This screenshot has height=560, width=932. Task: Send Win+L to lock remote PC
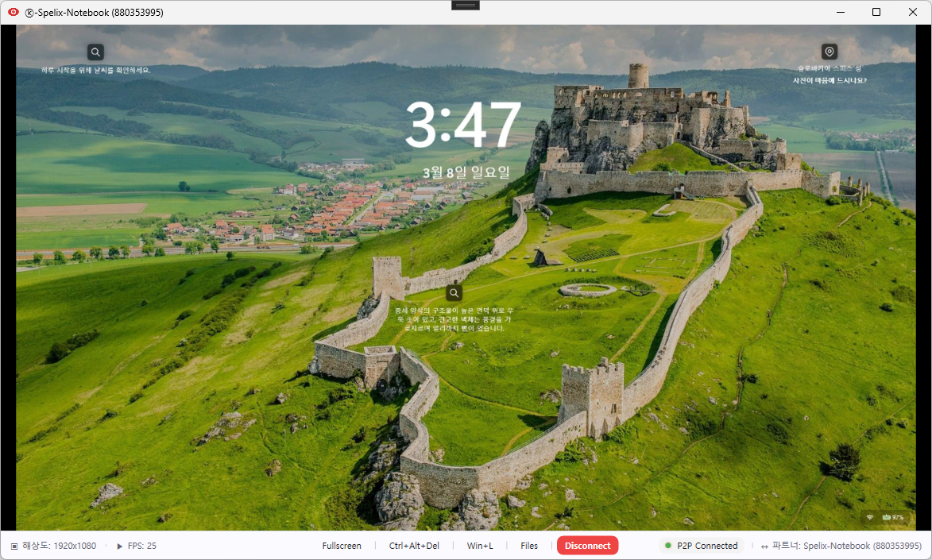[x=480, y=546]
